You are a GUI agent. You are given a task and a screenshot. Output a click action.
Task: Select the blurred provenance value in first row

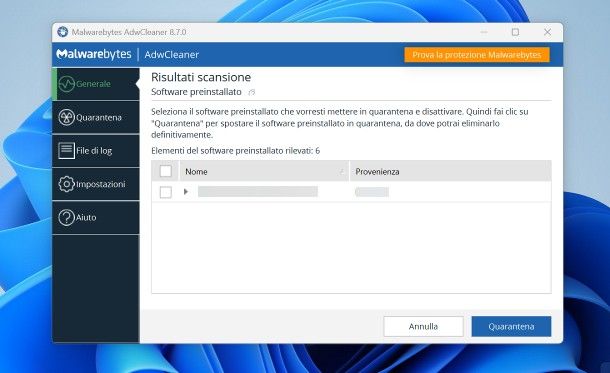pos(372,192)
